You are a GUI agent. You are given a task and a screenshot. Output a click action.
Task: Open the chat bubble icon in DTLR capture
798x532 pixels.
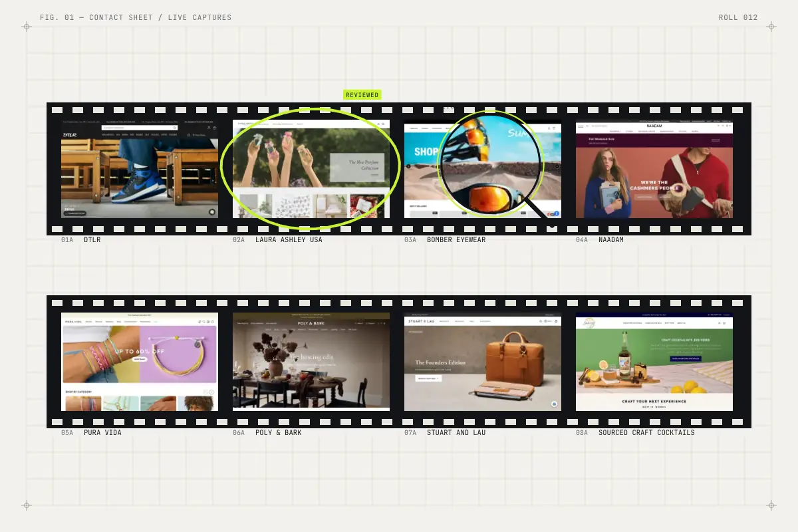211,212
